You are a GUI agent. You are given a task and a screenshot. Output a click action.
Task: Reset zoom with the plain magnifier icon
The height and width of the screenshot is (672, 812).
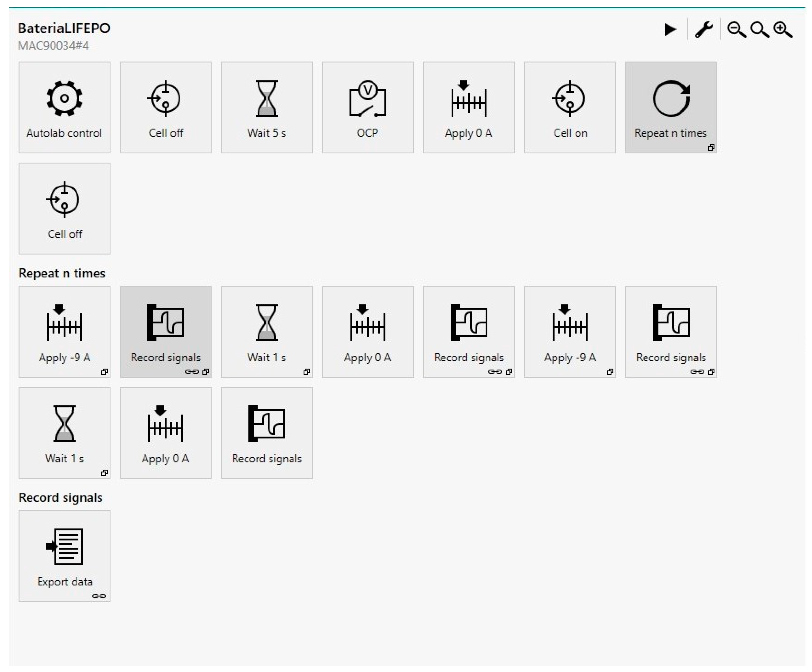pyautogui.click(x=759, y=29)
